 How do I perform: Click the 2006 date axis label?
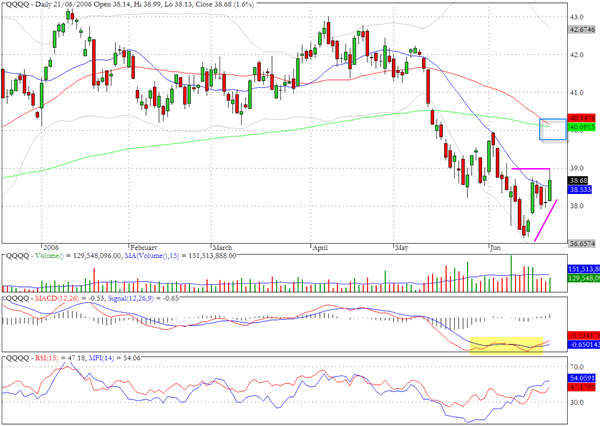tap(51, 248)
